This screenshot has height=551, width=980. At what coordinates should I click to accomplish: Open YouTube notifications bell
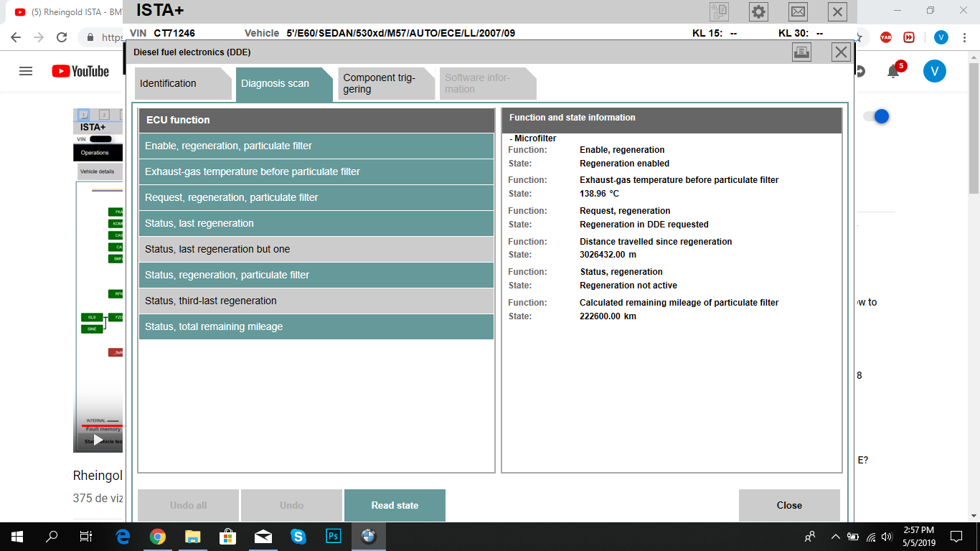pos(893,71)
